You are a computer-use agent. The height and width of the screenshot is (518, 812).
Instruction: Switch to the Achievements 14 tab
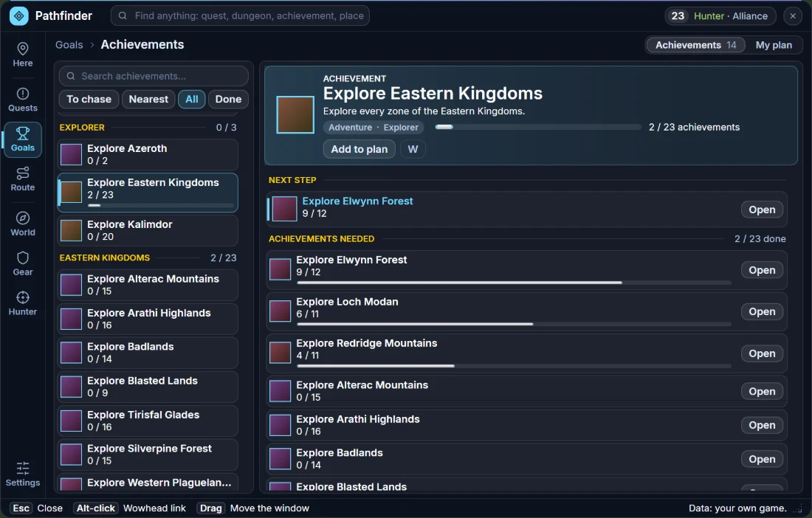(695, 45)
